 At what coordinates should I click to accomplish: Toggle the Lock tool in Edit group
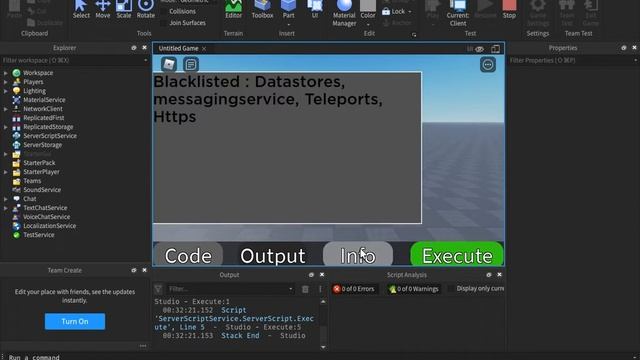(x=396, y=11)
